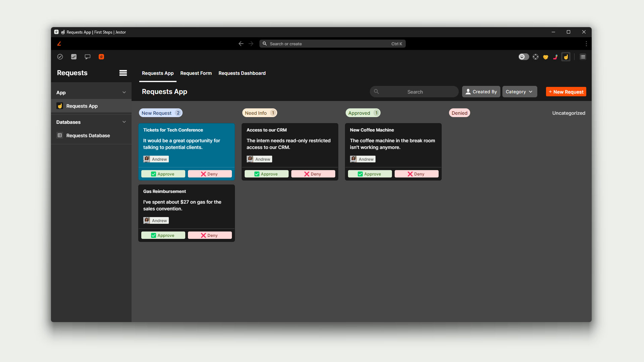This screenshot has width=644, height=362.
Task: Open the chat bubble icon
Action: point(88,57)
